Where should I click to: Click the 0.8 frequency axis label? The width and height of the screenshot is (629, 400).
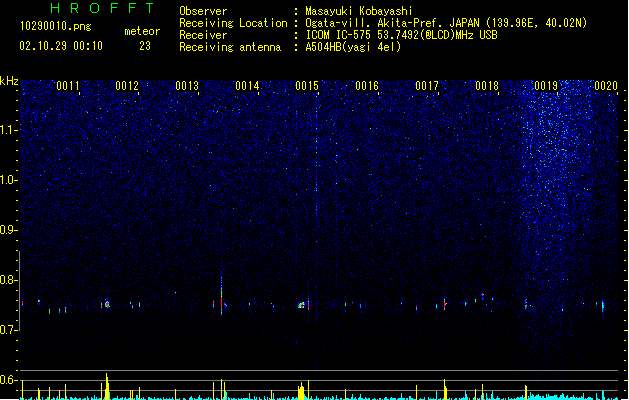click(x=9, y=280)
